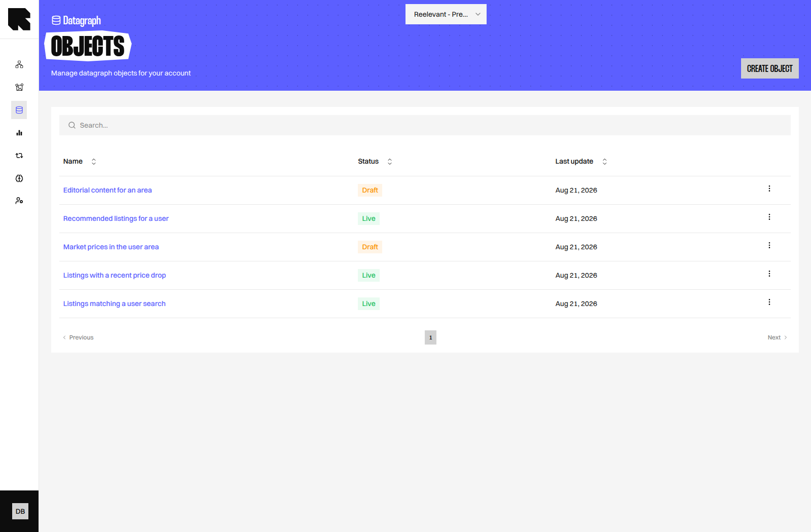
Task: Go to the Previous page
Action: [78, 337]
